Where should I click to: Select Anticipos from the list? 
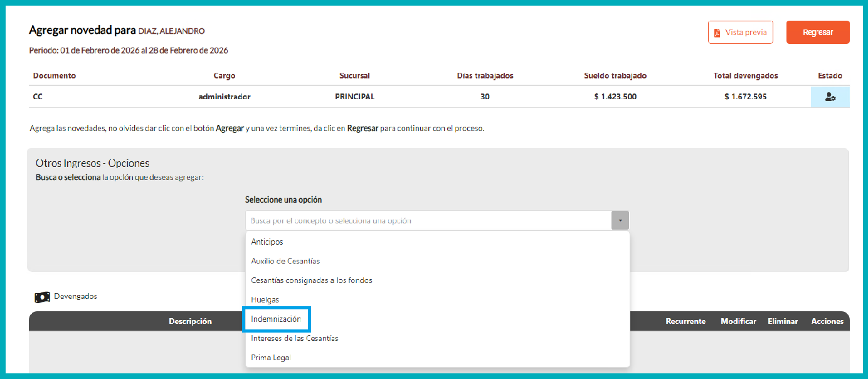click(267, 242)
